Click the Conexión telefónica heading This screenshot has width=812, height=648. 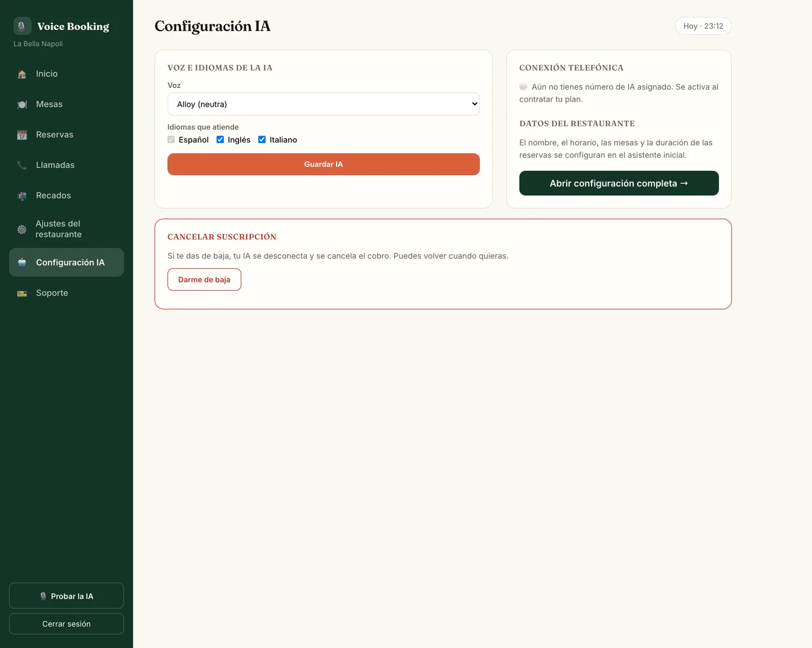coord(571,68)
